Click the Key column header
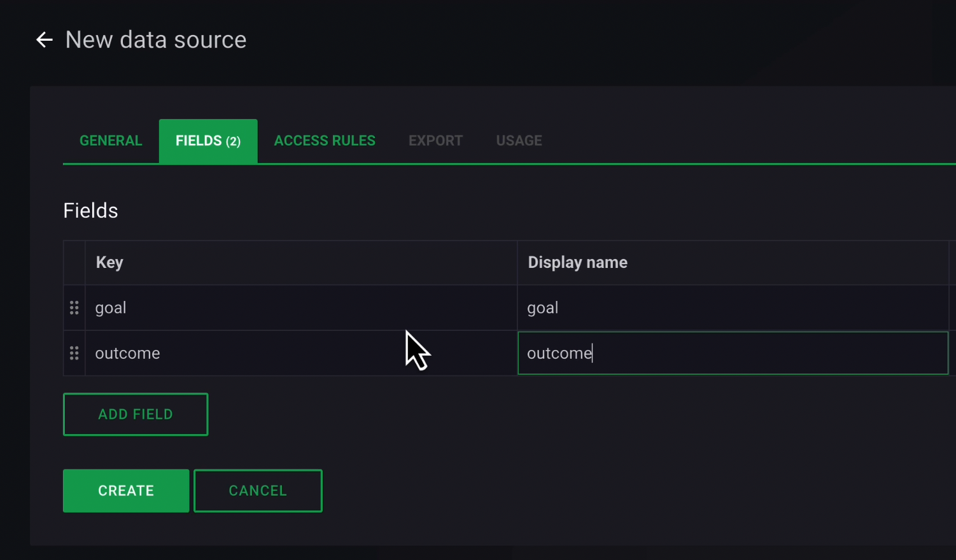956x560 pixels. [109, 263]
